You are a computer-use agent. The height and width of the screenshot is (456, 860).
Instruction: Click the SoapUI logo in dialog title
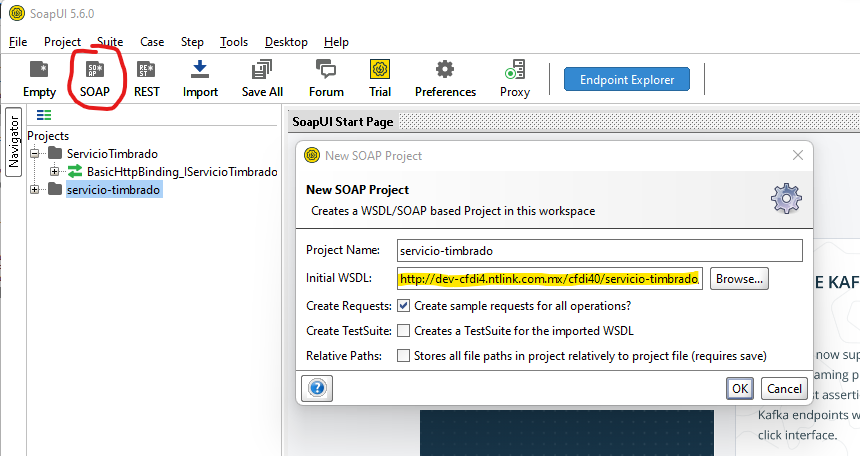[x=312, y=155]
